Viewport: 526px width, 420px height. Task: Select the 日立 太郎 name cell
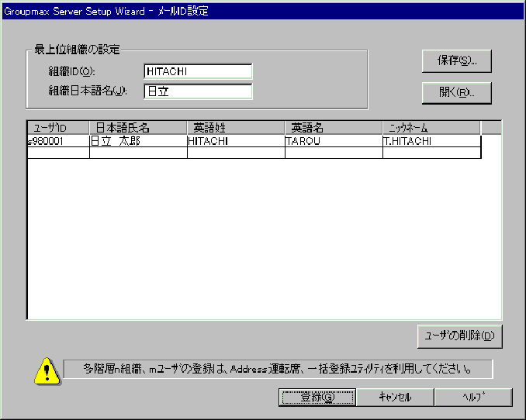pyautogui.click(x=138, y=141)
